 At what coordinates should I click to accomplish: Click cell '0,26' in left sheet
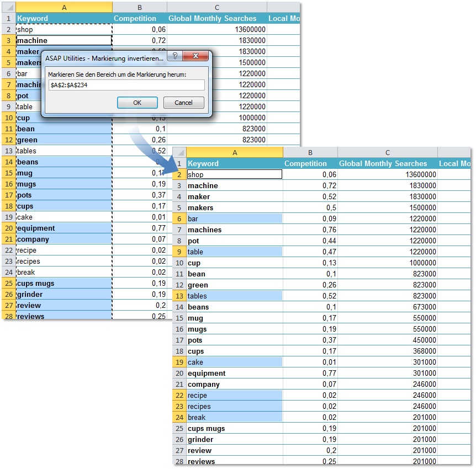[140, 140]
